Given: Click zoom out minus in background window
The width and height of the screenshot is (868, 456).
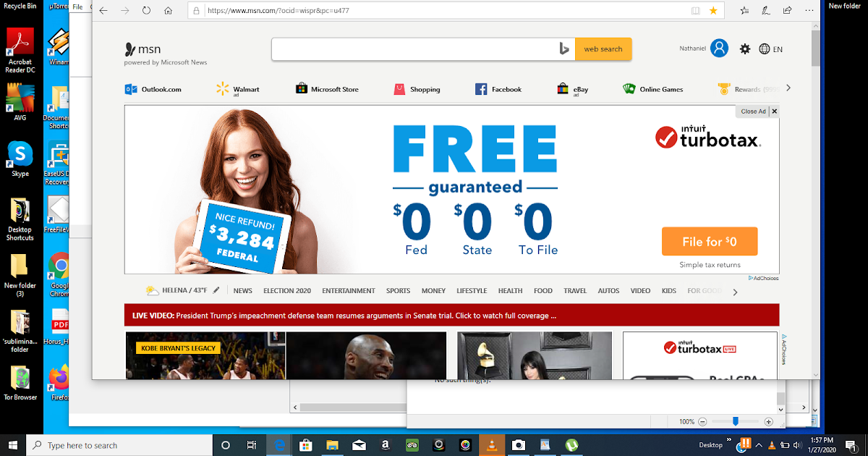Looking at the screenshot, I should (x=702, y=421).
